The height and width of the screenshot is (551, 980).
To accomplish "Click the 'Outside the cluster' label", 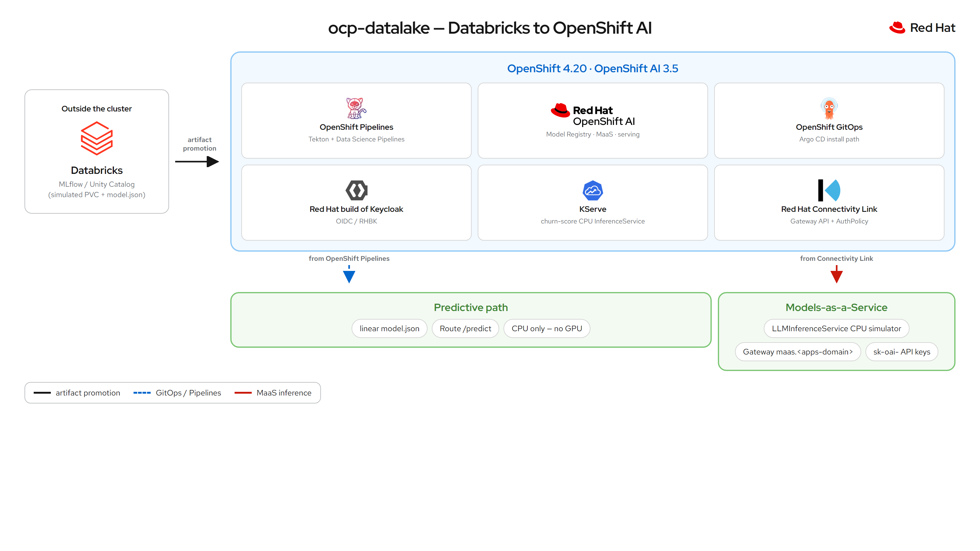I will [97, 109].
